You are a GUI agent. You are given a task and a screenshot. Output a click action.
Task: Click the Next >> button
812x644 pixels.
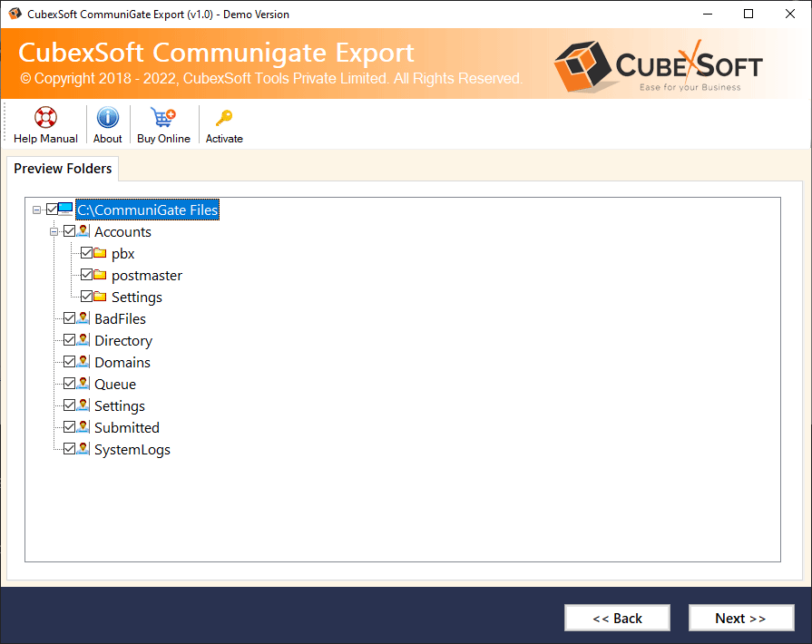point(741,618)
